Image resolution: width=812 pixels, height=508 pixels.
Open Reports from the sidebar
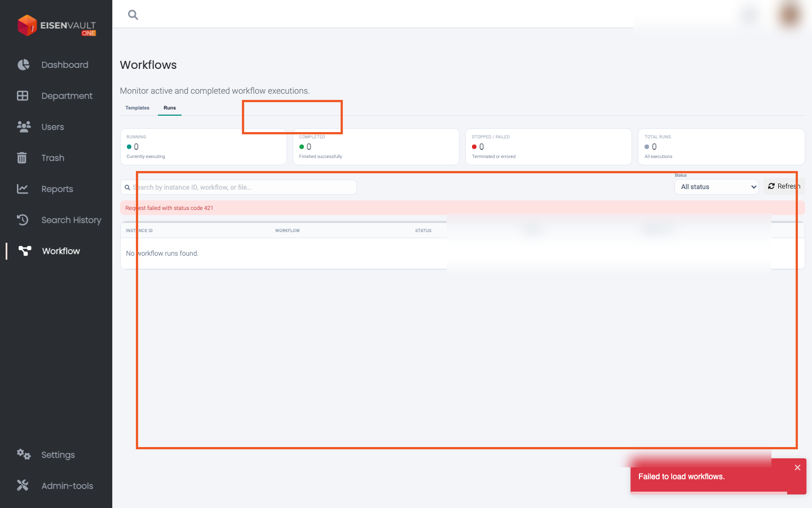tap(57, 189)
